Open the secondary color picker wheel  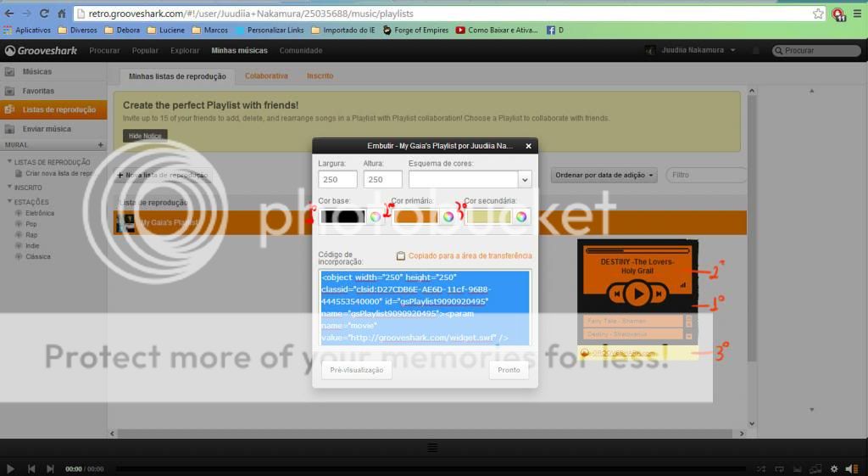pyautogui.click(x=521, y=216)
